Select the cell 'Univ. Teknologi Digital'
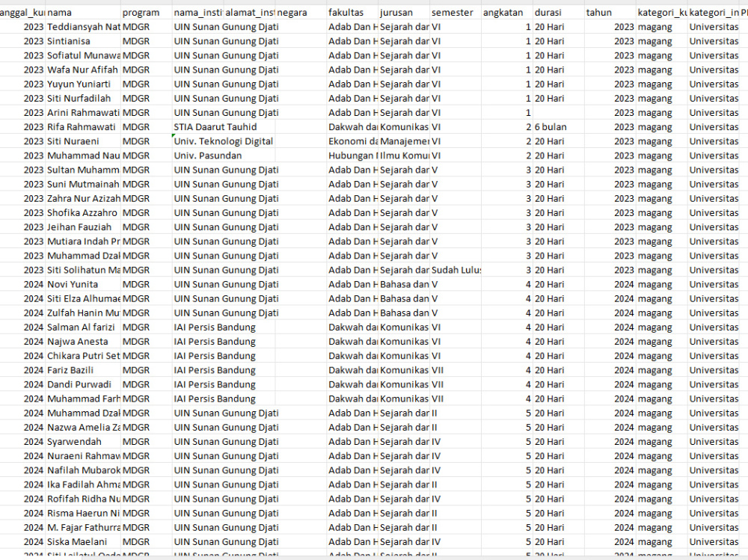The width and height of the screenshot is (748, 560). pos(224,141)
